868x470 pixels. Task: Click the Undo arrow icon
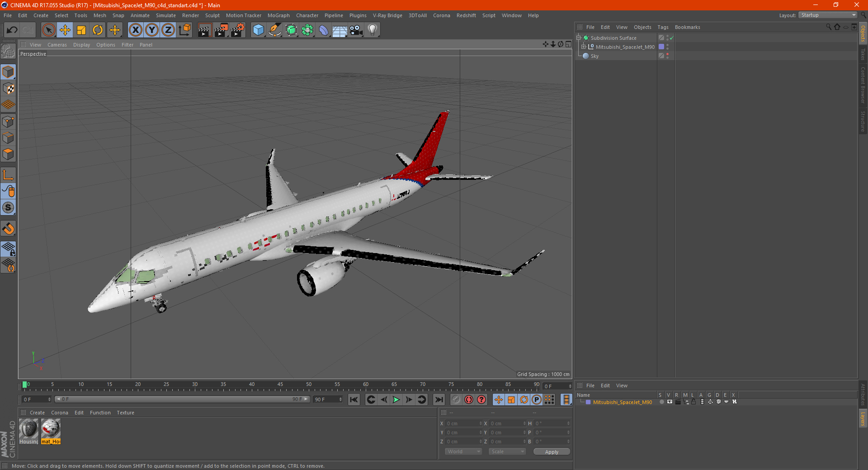pyautogui.click(x=12, y=30)
